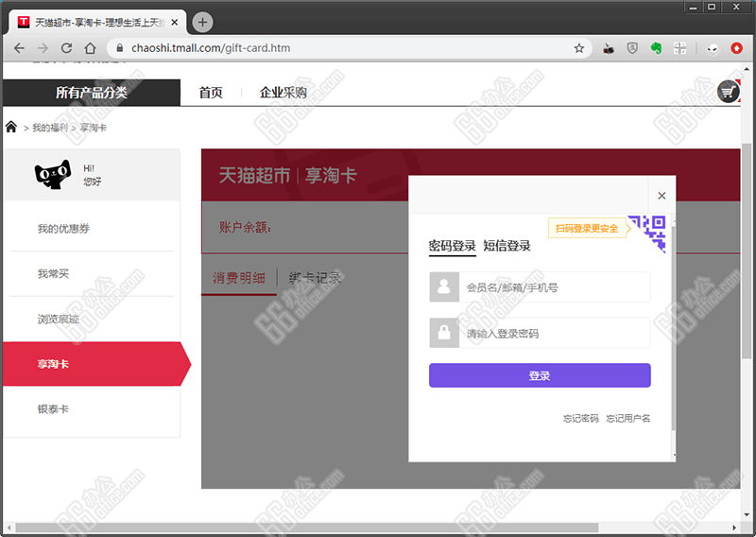Close the login dialog with the X
This screenshot has height=537, width=756.
click(661, 196)
